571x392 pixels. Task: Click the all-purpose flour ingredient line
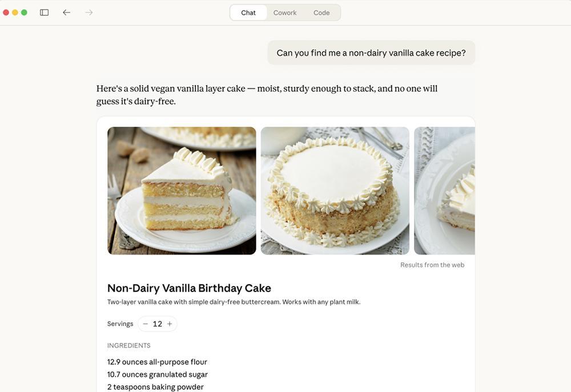pyautogui.click(x=157, y=362)
